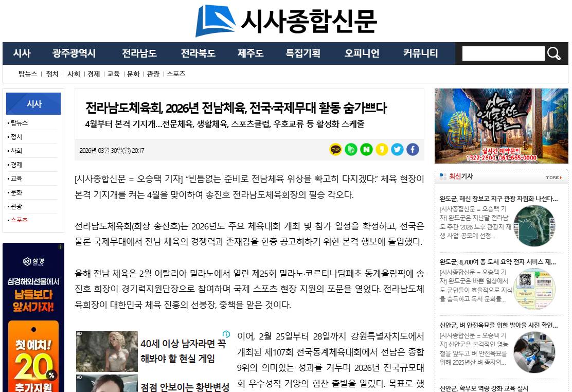Share article via yellow KakaoStory icon

point(382,149)
